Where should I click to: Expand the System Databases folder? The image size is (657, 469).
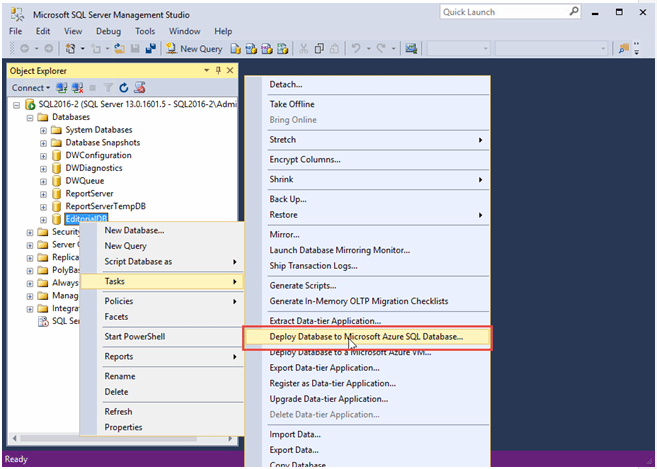tap(44, 131)
